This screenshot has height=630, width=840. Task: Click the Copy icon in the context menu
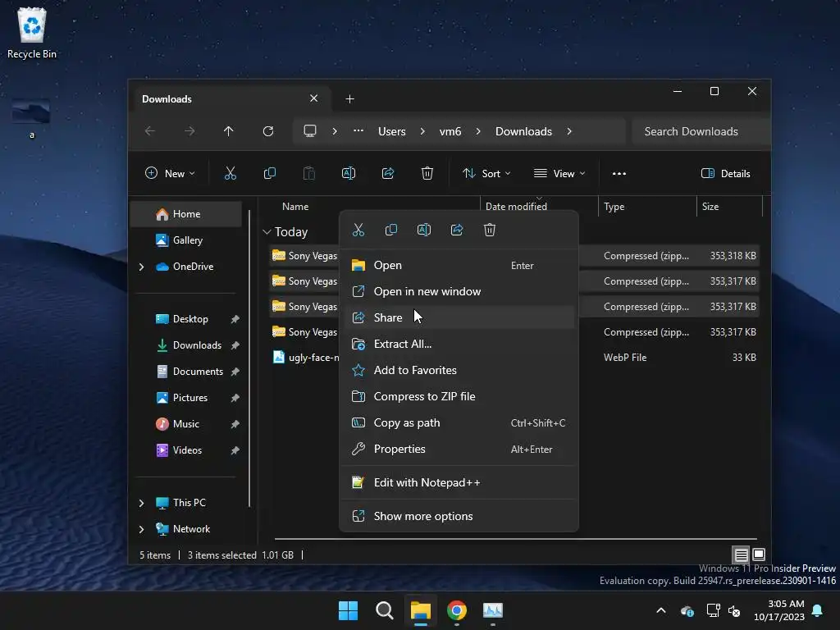tap(391, 230)
